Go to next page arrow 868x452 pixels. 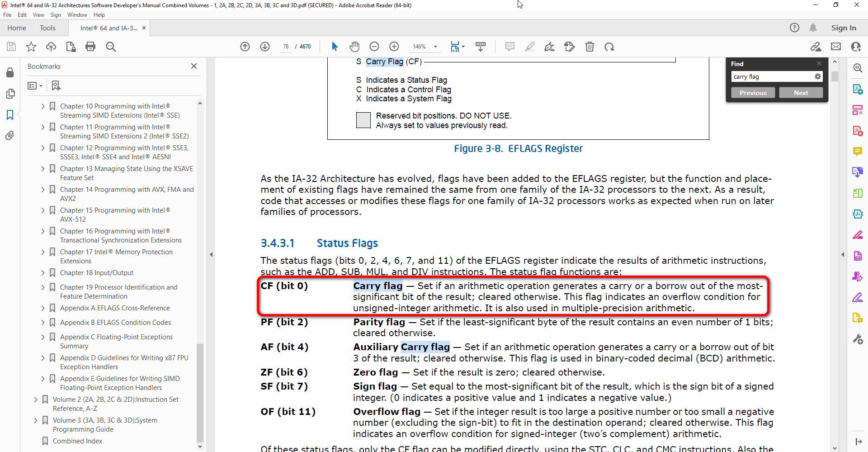[265, 47]
